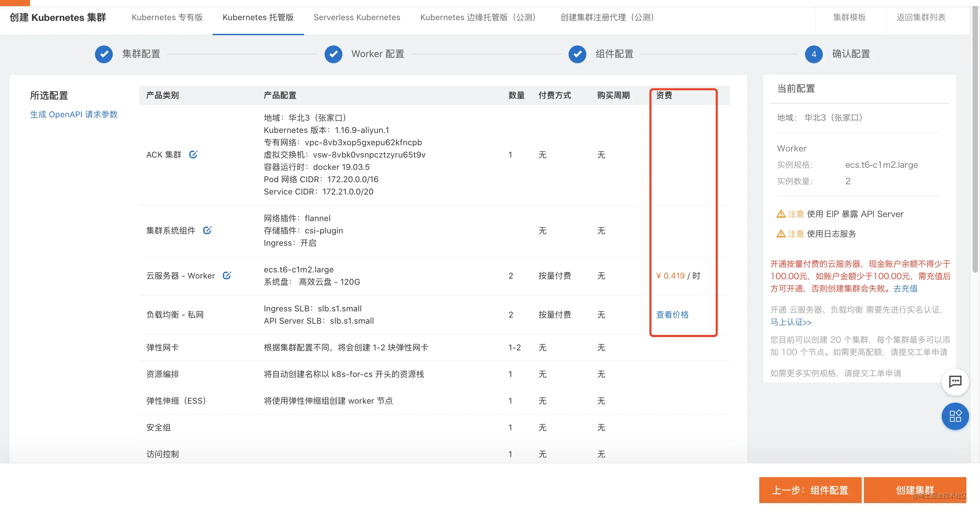The height and width of the screenshot is (512, 980).
Task: Open the blue apps grid floating button
Action: click(955, 416)
